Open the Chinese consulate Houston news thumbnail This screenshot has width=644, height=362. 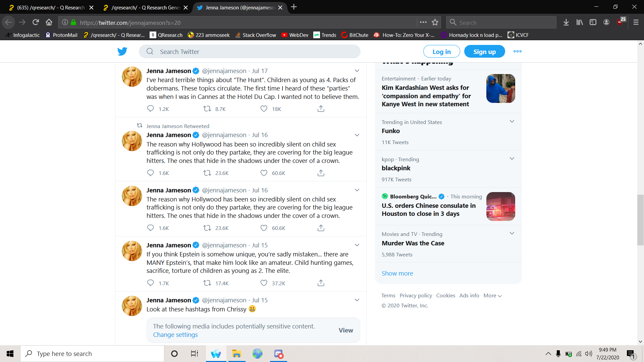[x=500, y=206]
